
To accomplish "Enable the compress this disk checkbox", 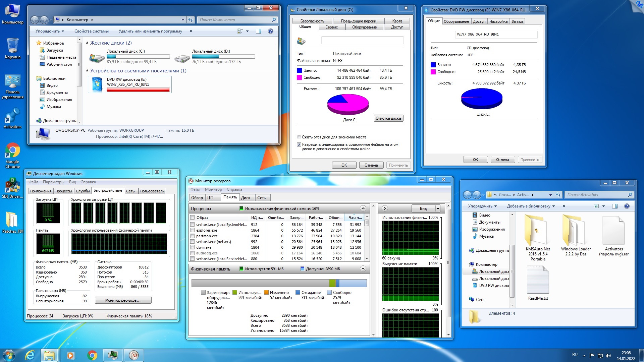I will [299, 137].
